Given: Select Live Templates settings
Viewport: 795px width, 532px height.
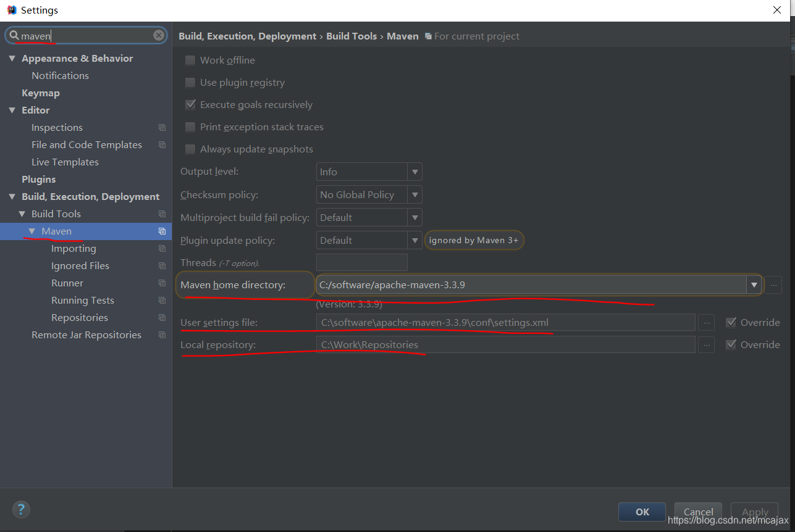Looking at the screenshot, I should (65, 162).
